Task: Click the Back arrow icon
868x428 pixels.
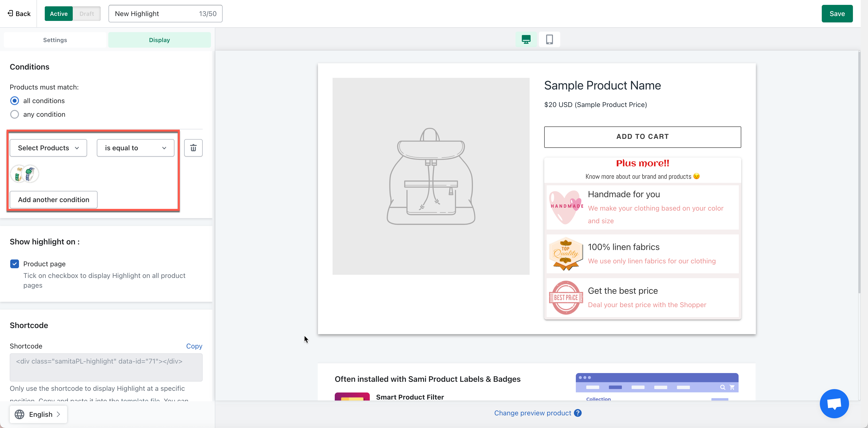Action: pos(10,13)
